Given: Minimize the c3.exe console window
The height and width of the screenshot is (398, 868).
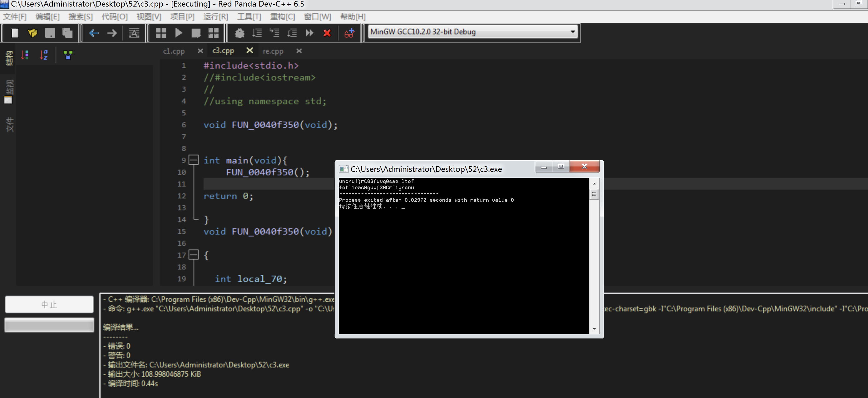Looking at the screenshot, I should pos(544,167).
